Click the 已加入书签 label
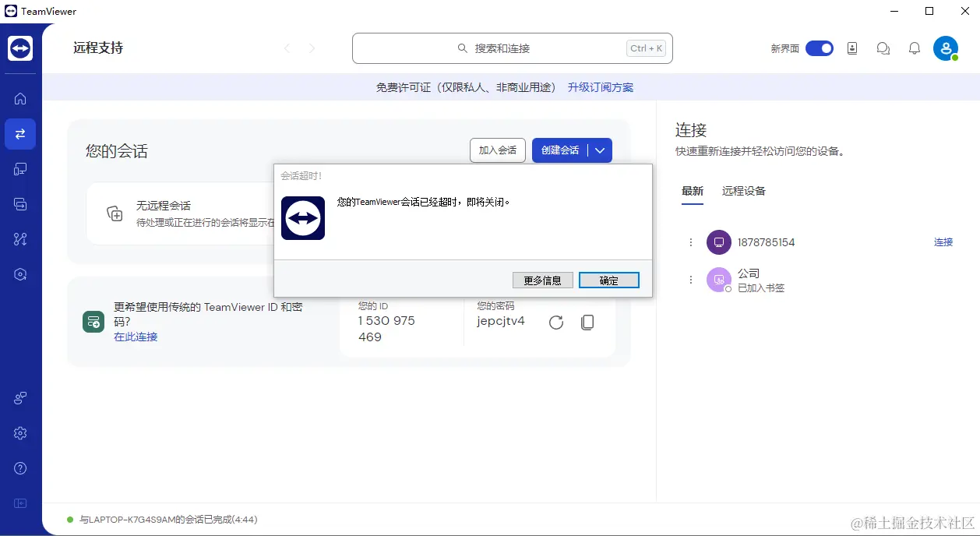Viewport: 980px width, 536px height. point(761,288)
